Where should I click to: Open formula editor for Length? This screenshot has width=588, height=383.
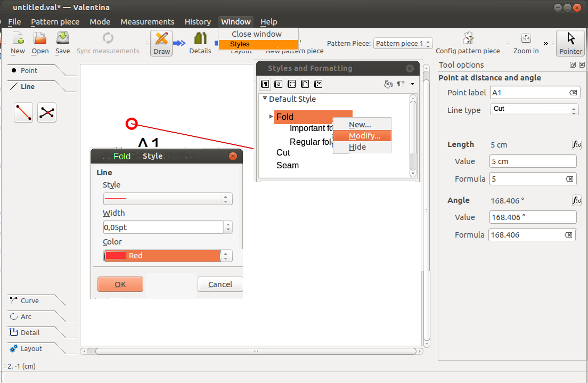[577, 144]
